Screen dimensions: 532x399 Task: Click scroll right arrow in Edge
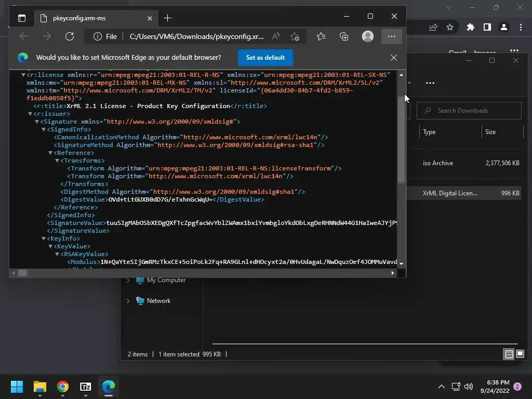[x=393, y=273]
